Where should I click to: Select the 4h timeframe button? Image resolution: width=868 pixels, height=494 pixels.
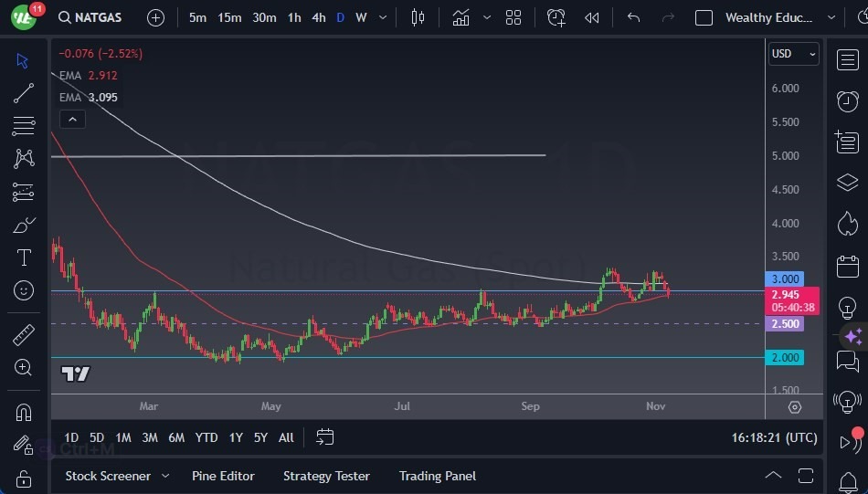coord(318,17)
